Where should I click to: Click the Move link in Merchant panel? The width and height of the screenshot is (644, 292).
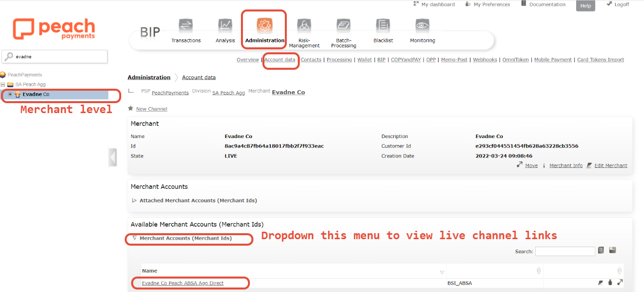[x=531, y=165]
